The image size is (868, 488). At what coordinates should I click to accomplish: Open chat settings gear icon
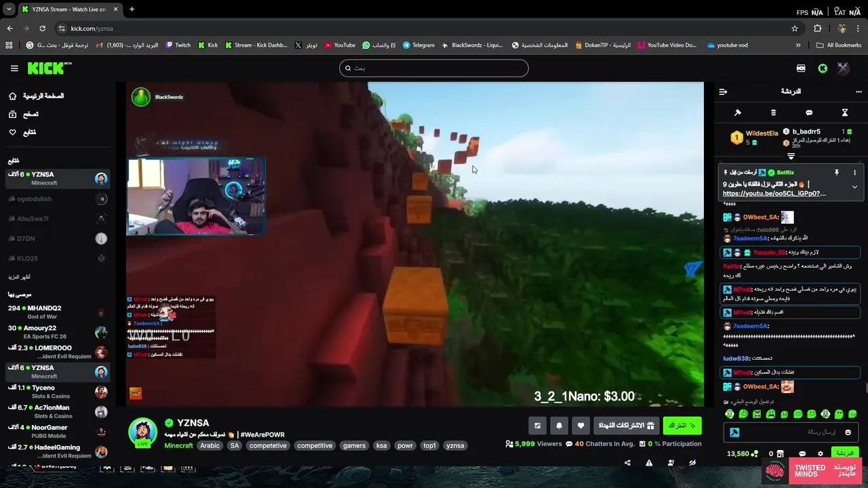click(821, 454)
